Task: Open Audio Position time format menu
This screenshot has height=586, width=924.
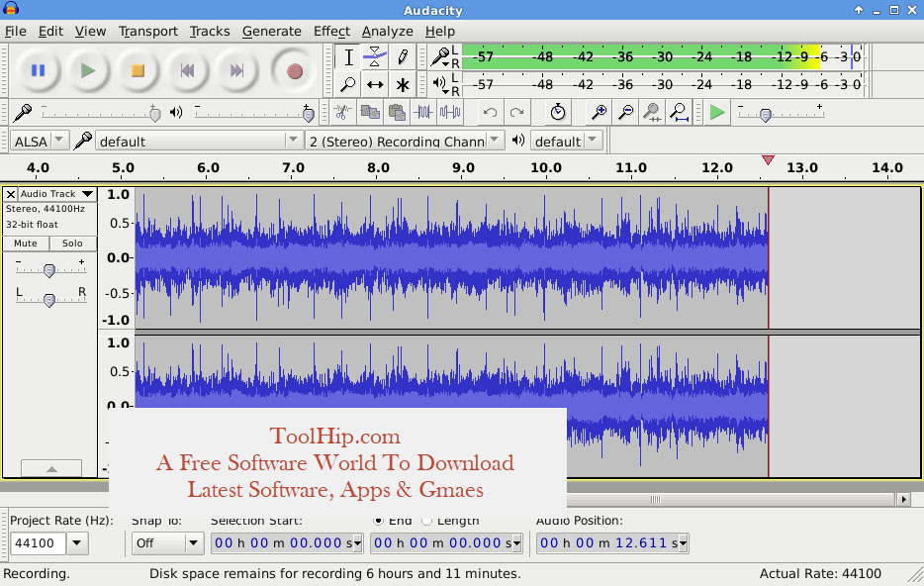Action: (x=683, y=543)
